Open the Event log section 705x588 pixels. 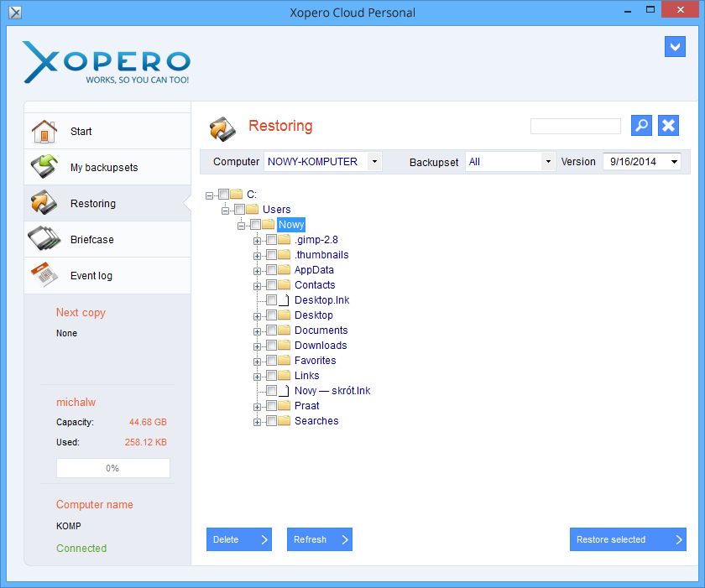pos(107,275)
